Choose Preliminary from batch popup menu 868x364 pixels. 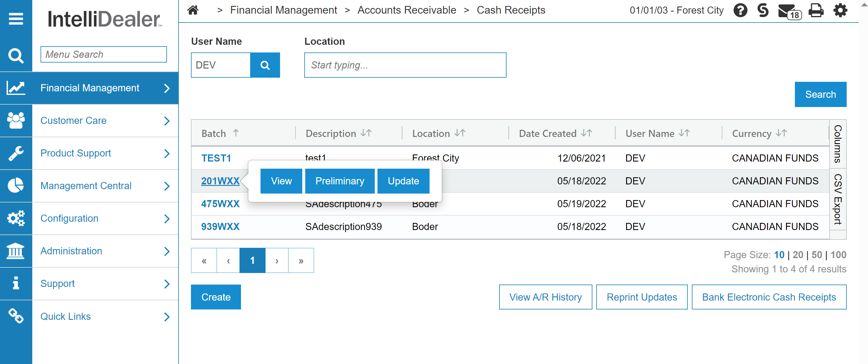(339, 181)
